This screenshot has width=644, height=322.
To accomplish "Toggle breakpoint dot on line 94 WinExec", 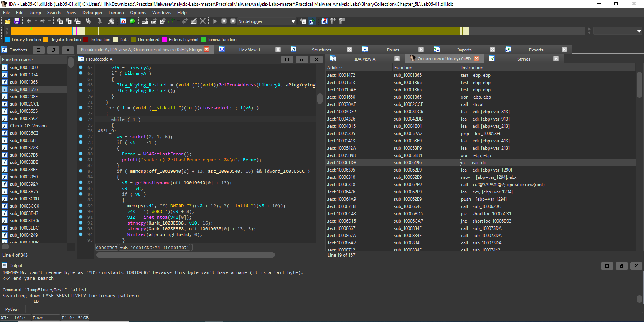I will (81, 234).
